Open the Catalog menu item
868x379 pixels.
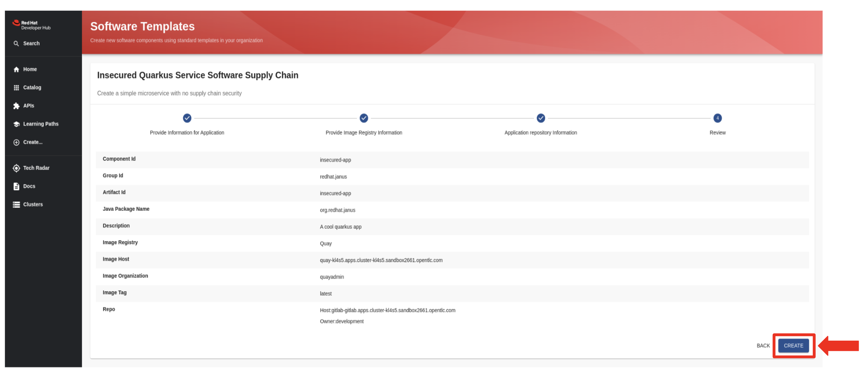coord(32,87)
